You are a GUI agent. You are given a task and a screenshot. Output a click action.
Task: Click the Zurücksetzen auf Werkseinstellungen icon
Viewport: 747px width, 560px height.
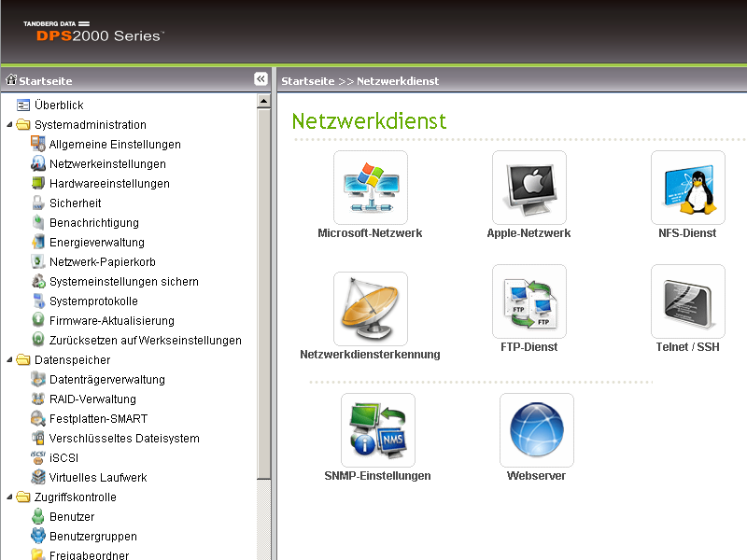(38, 340)
